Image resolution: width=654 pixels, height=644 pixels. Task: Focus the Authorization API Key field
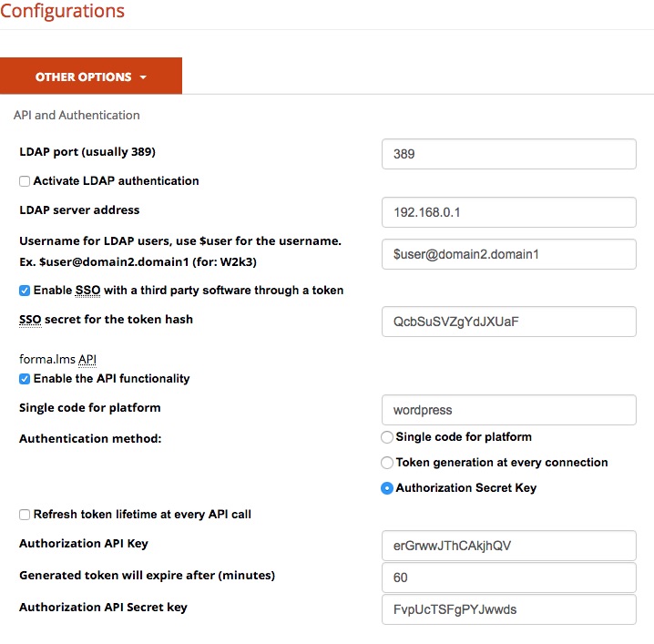508,546
